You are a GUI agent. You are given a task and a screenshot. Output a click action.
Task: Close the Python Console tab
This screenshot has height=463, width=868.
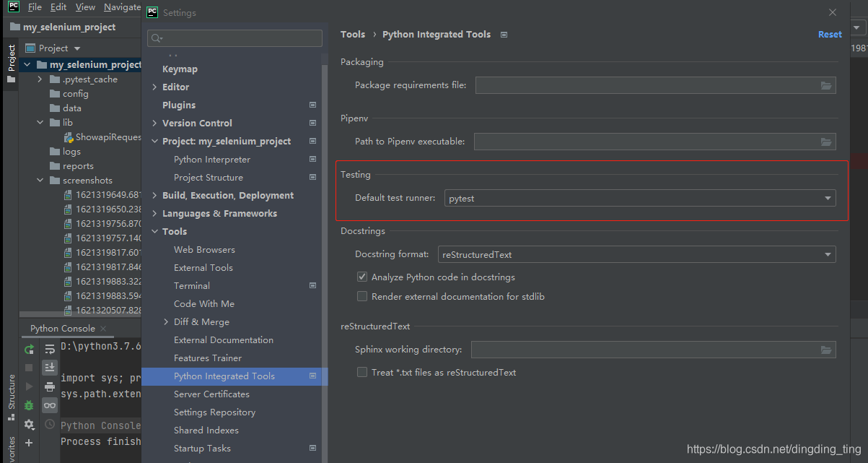pos(103,329)
